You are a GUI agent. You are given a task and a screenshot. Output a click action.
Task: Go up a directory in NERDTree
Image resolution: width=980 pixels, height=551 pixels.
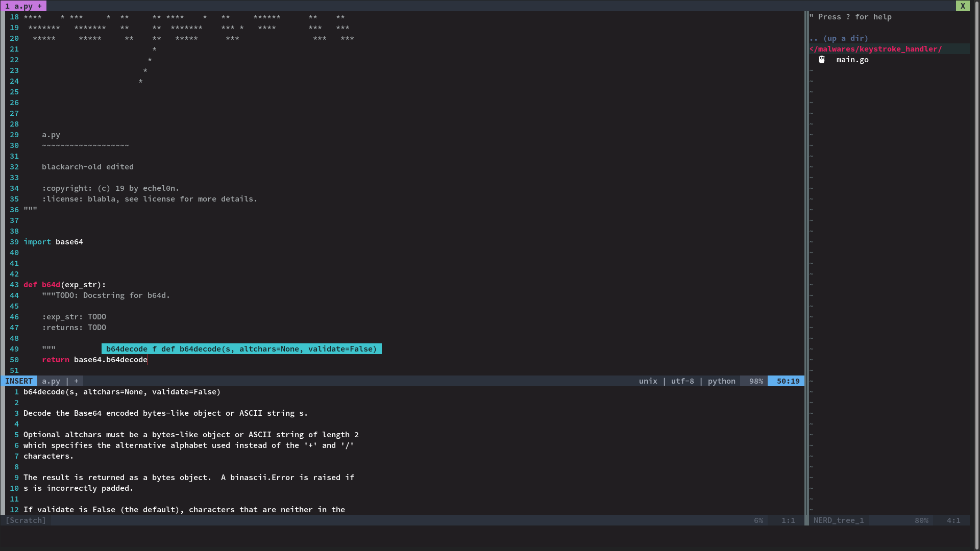pos(838,38)
